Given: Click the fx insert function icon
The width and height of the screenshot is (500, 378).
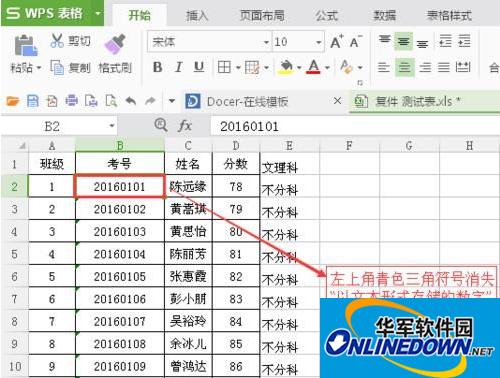Looking at the screenshot, I should pyautogui.click(x=185, y=126).
